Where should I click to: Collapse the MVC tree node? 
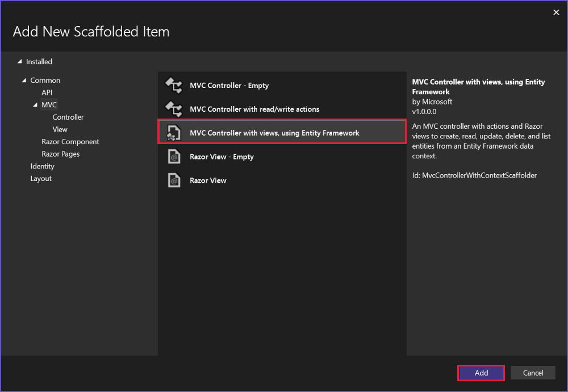tap(35, 104)
